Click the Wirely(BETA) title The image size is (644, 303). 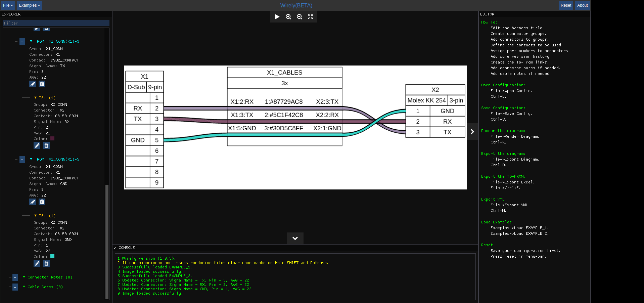coord(296,5)
